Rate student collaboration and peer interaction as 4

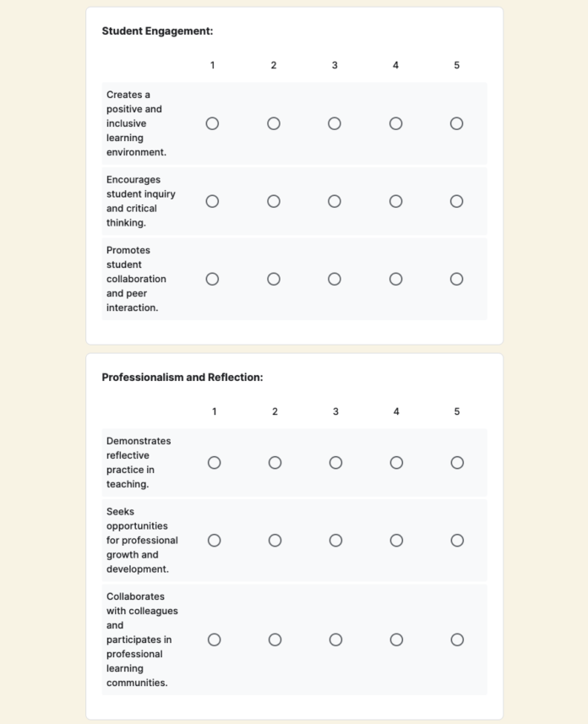(395, 278)
